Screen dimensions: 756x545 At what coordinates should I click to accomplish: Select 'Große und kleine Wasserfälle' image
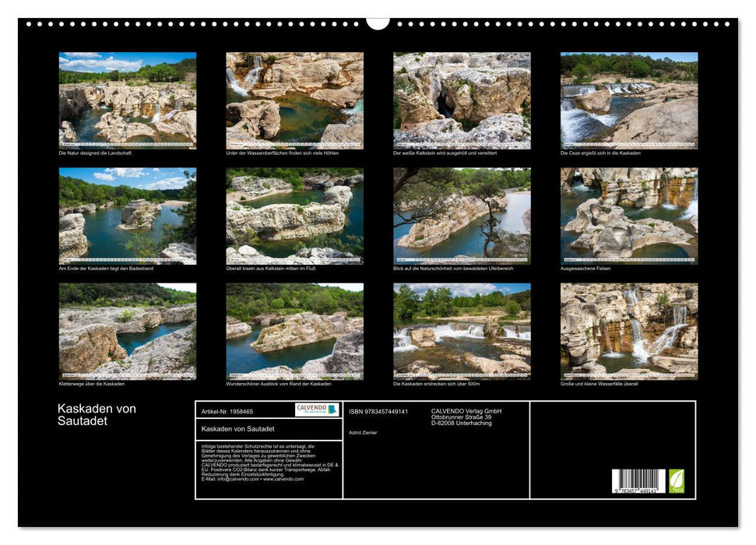(x=629, y=331)
